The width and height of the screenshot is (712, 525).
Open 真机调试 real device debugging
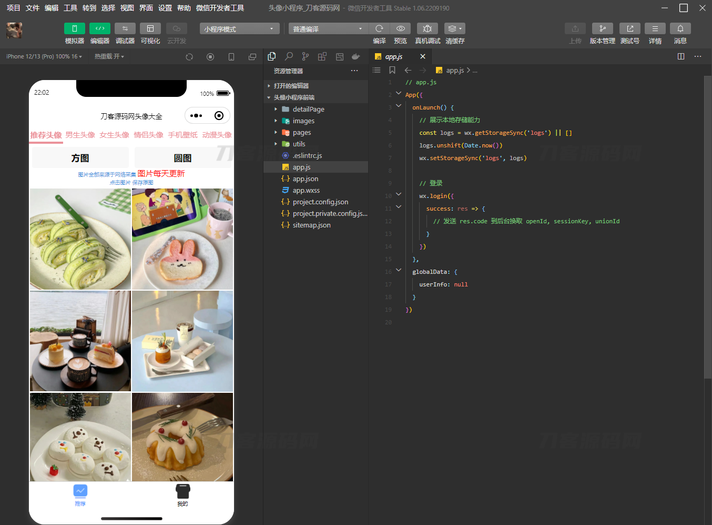(428, 29)
